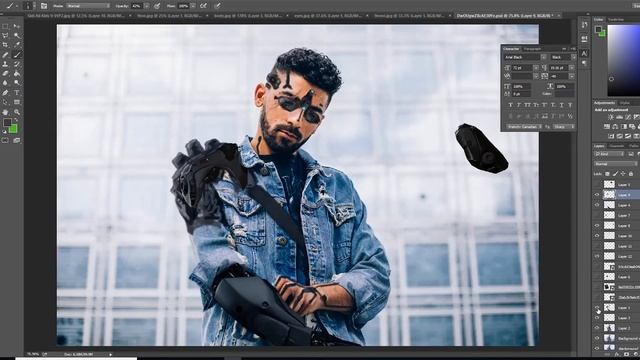Select the Spot Healing Brush tool

tap(5, 55)
